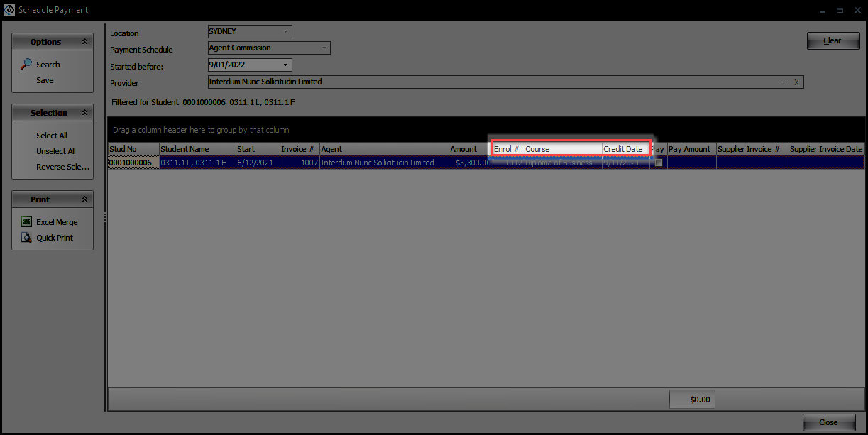Open the Started before date picker
The width and height of the screenshot is (868, 435).
(x=285, y=65)
